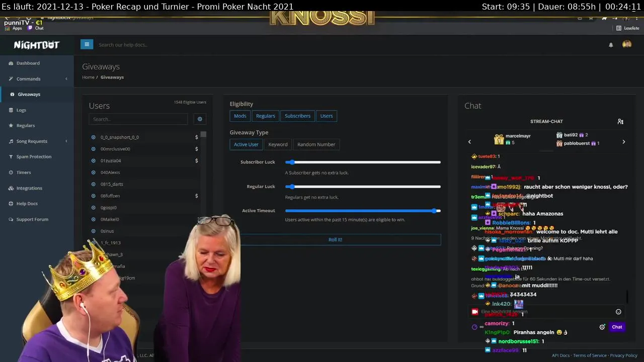Click the Support Forum icon
Screen dimensions: 644x362
[x=11, y=220]
